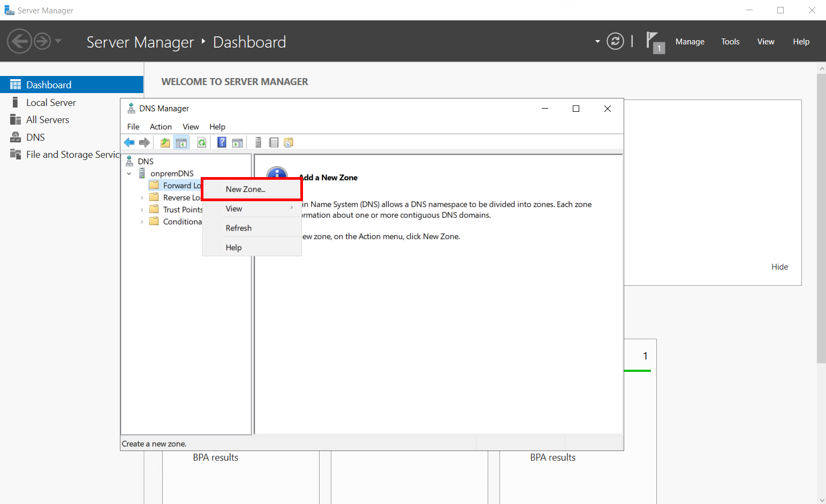826x504 pixels.
Task: Toggle the Show/Hide Action Pane toolbar icon
Action: (x=238, y=142)
